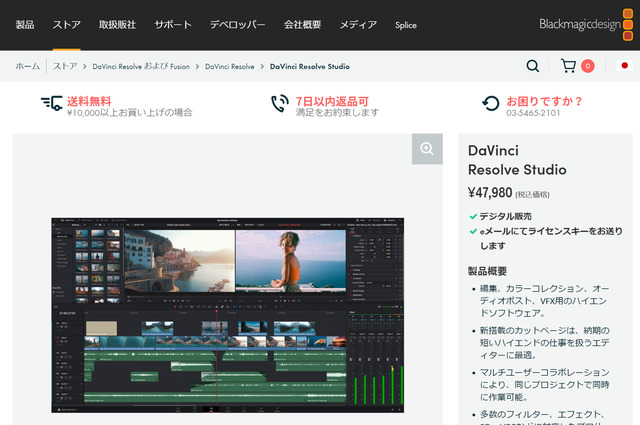Click the phone icon by 7日以内返品可
The image size is (640, 425).
[x=280, y=103]
